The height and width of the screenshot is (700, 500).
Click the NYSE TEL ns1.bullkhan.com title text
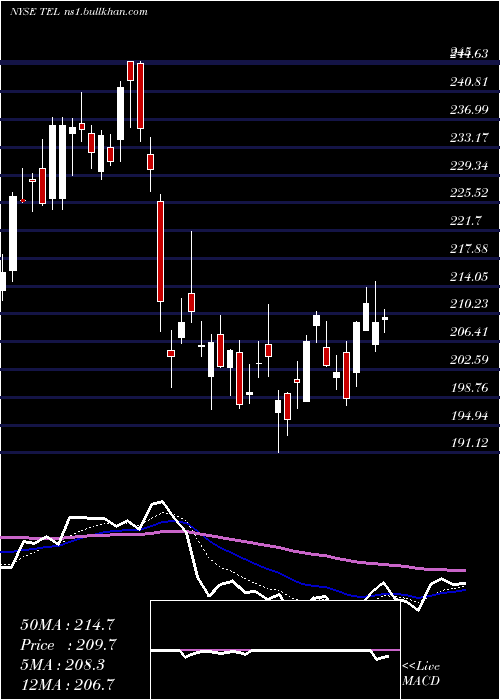79,12
